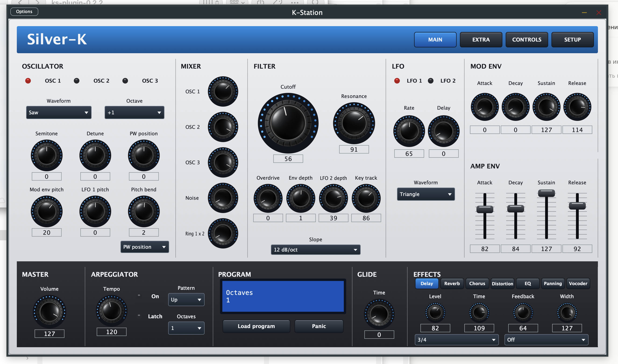Open the arpeggiator Pattern dropdown
Screen dimensions: 618x364
[x=186, y=300]
